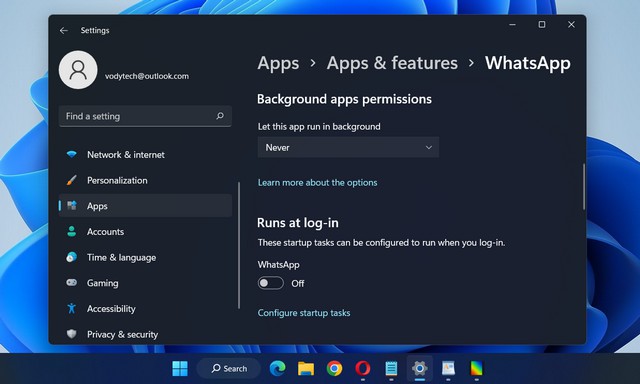Click the Accessibility figure icon
Viewport: 640px width, 384px height.
pos(71,308)
